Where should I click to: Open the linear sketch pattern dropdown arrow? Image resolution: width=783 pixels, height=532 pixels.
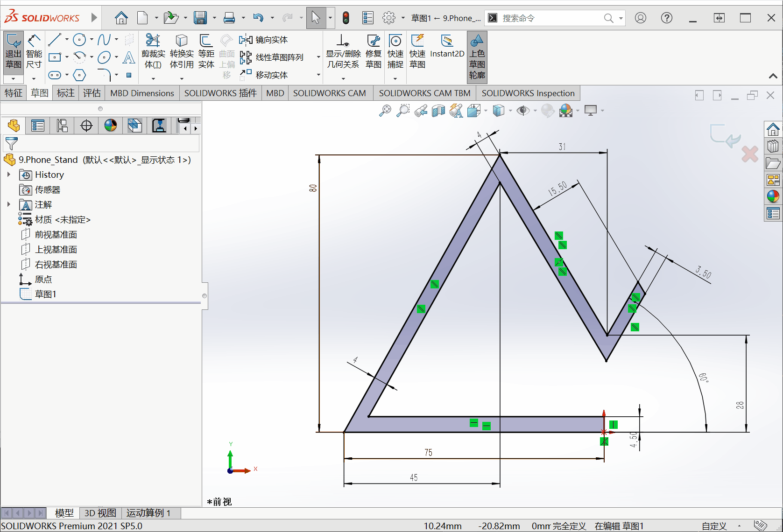318,57
